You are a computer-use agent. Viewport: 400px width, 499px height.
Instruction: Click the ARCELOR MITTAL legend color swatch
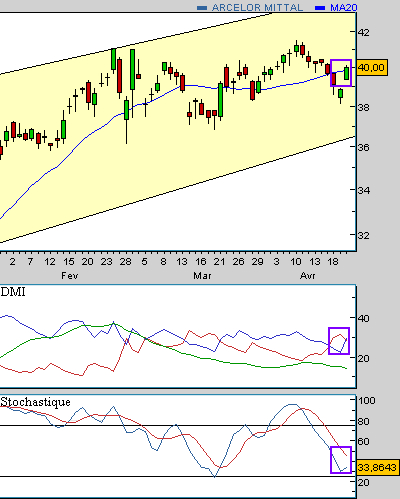click(x=202, y=8)
